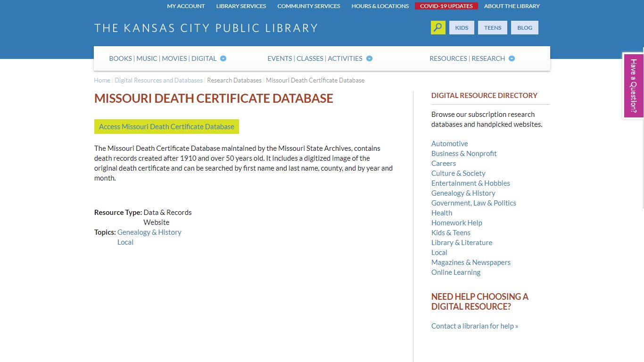Click the Digital Resource Directory heading
The image size is (644, 362).
[x=484, y=95]
